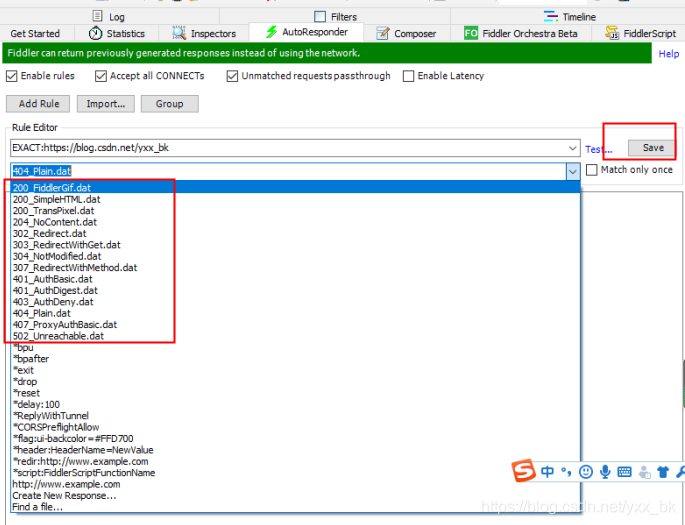This screenshot has height=525, width=685.
Task: Click the IME user account icon
Action: click(x=644, y=472)
